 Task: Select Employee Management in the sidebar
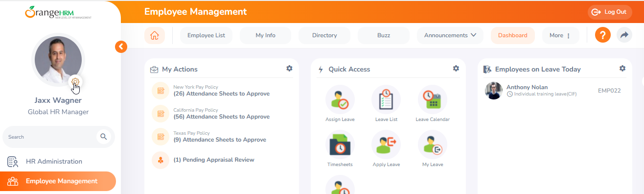pos(58,181)
